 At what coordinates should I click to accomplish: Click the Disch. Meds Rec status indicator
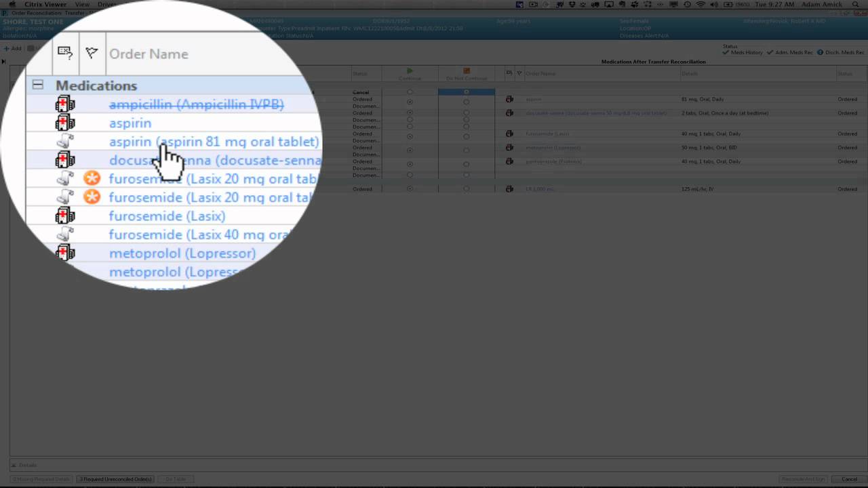(820, 52)
